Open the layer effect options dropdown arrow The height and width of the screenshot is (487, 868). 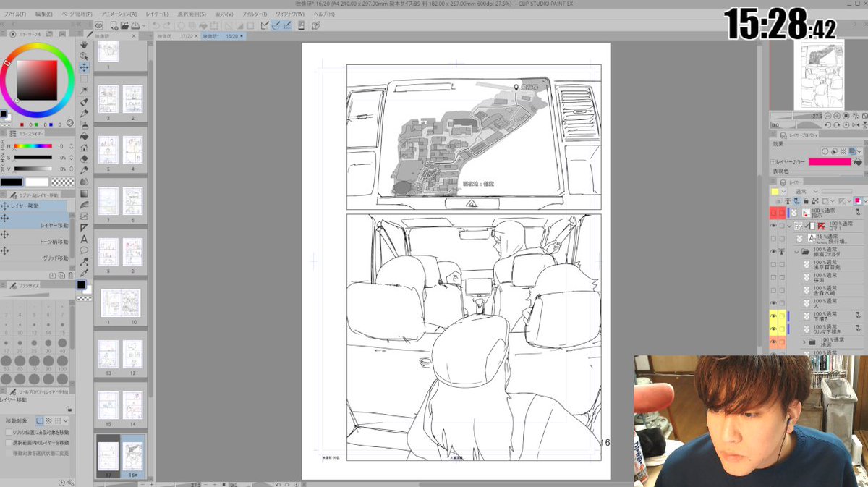tap(859, 151)
